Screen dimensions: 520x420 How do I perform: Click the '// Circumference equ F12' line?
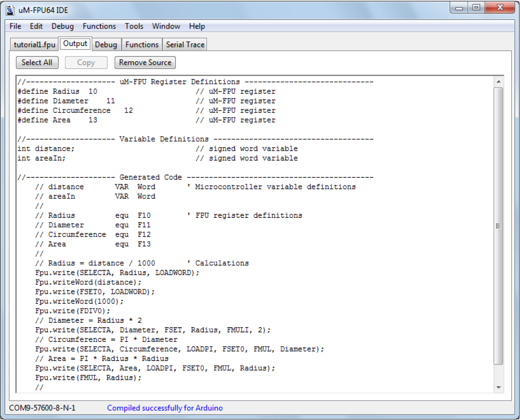tap(93, 235)
